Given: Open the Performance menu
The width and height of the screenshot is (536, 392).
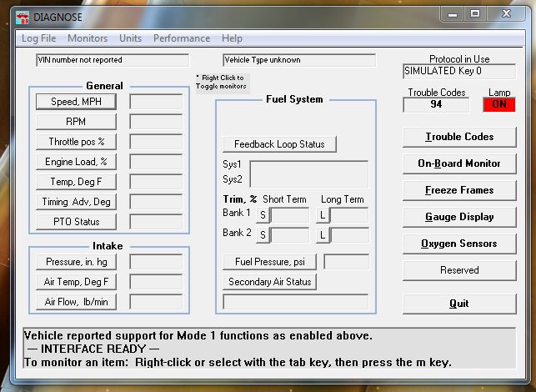Looking at the screenshot, I should (x=182, y=38).
